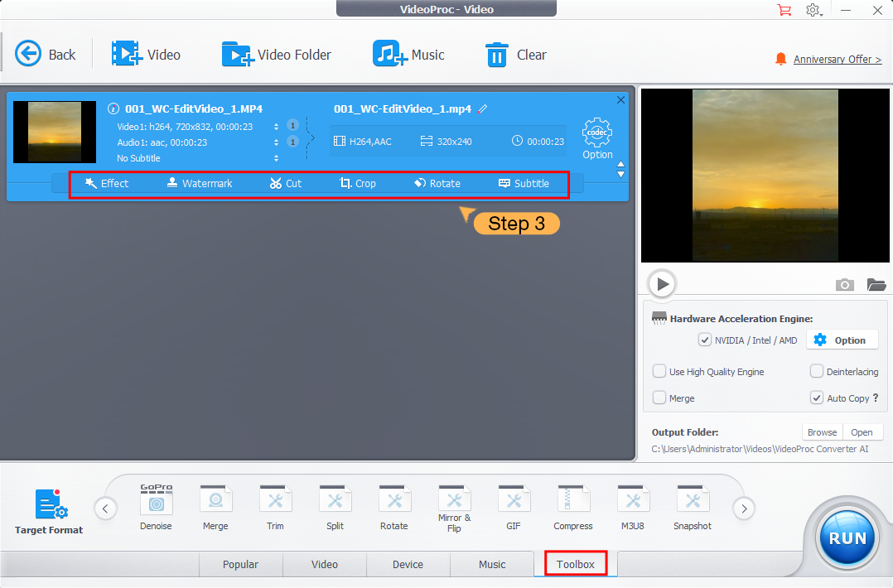Open the codec Option gear
Screen dimensions: 893x588
[x=596, y=138]
